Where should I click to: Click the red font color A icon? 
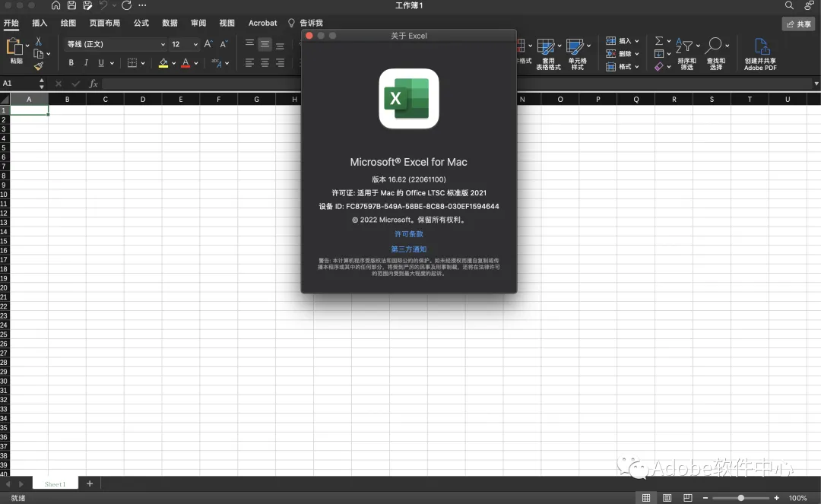[185, 63]
